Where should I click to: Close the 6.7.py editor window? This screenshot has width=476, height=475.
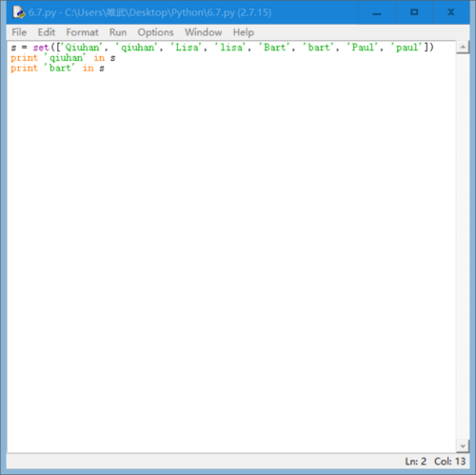point(451,12)
